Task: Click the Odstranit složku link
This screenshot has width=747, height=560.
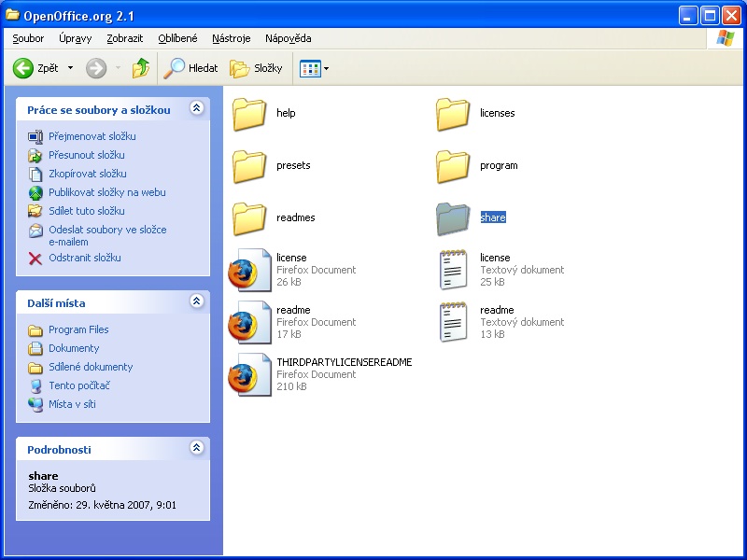Action: 85,258
